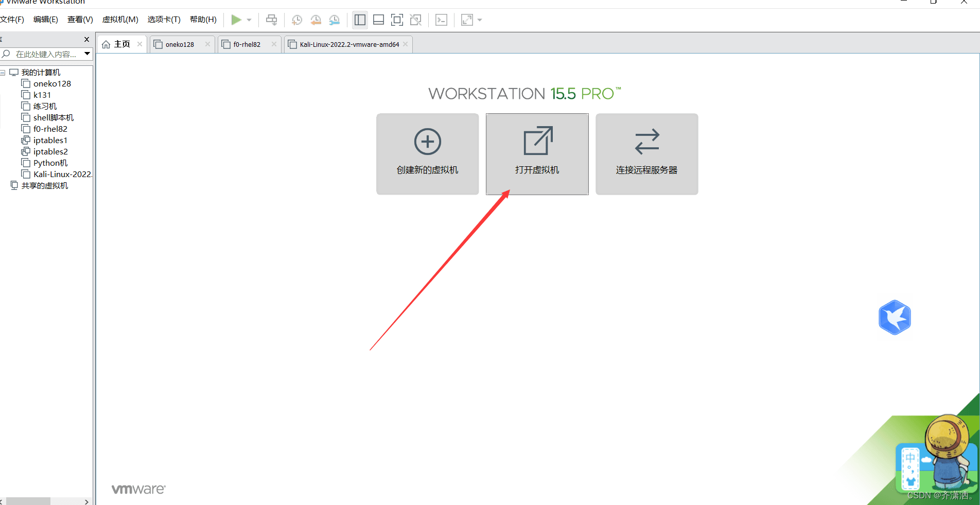
Task: Toggle the thumbnail bar view icon
Action: [378, 20]
